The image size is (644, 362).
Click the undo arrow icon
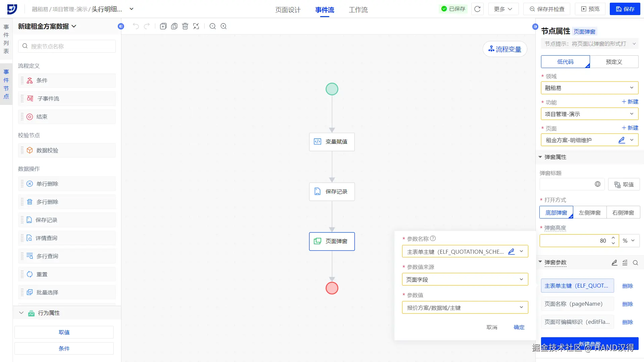(x=136, y=26)
